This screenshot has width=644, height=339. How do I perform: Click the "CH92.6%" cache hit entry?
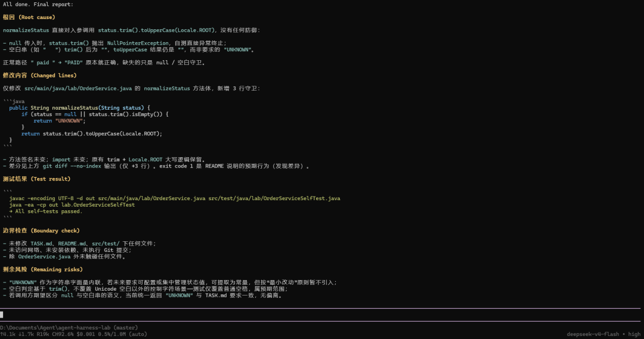click(x=63, y=334)
